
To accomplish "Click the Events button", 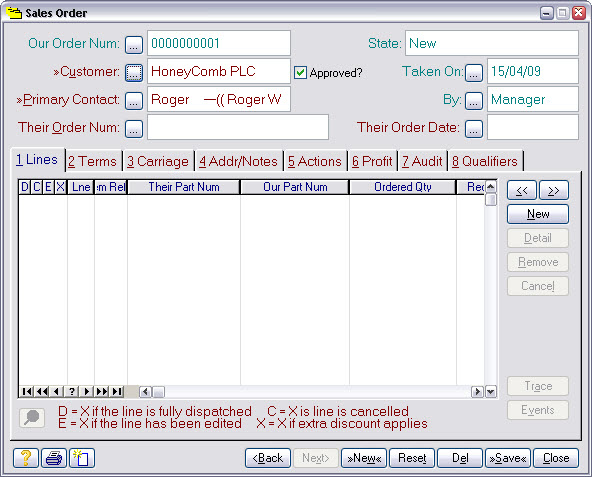I will point(538,410).
